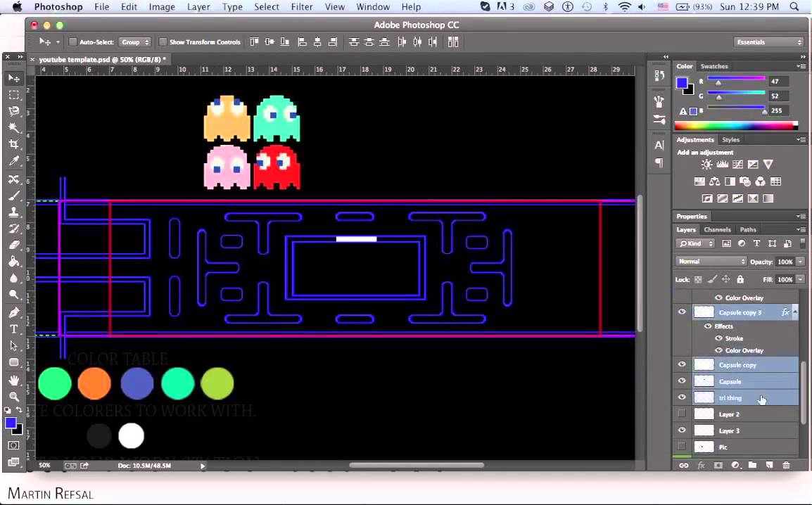
Task: Open the Paragraph panel icon
Action: point(659,163)
